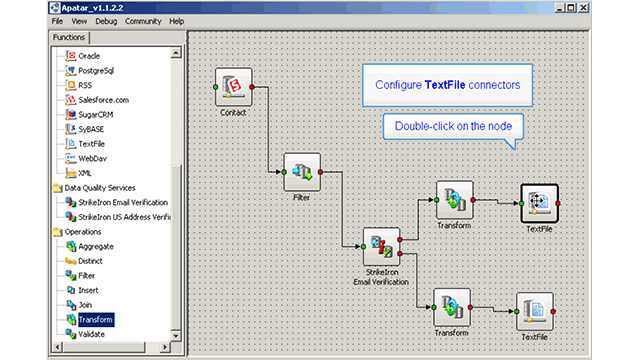Click scroll down arrow in Functions panel
640x360 pixels.
(176, 336)
